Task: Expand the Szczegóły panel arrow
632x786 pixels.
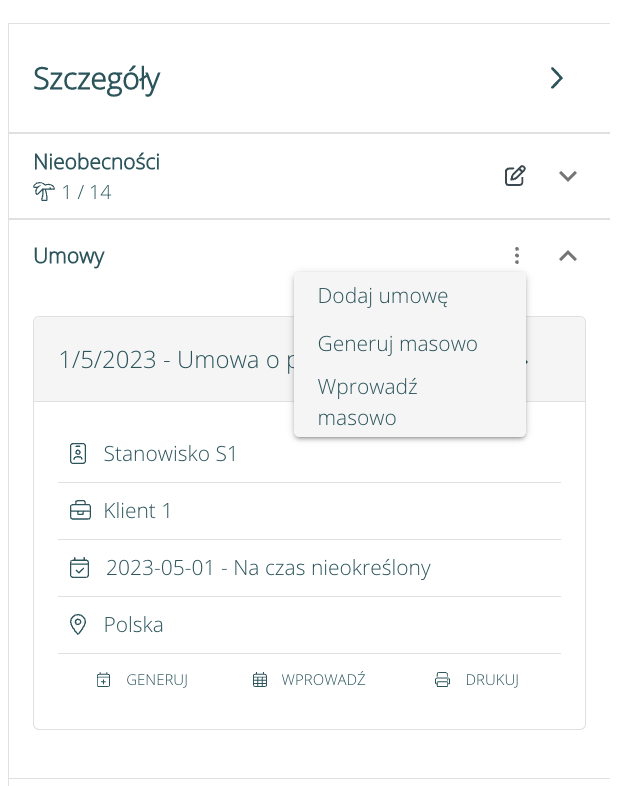Action: (x=557, y=78)
